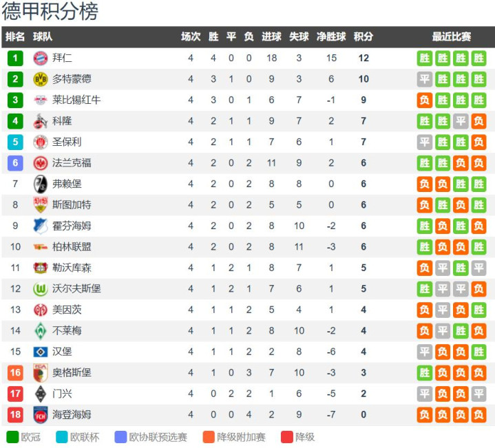The image size is (495, 448).
Task: Click the VfL Wolfsburg club logo
Action: (x=40, y=289)
